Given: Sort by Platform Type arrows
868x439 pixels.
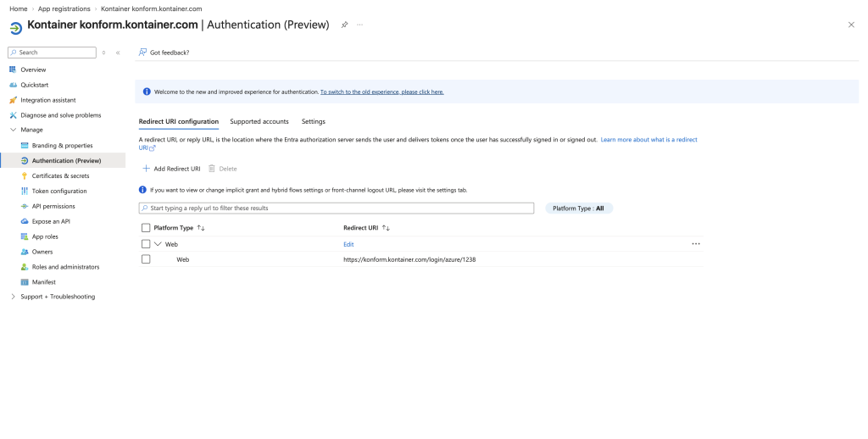Looking at the screenshot, I should coord(201,228).
